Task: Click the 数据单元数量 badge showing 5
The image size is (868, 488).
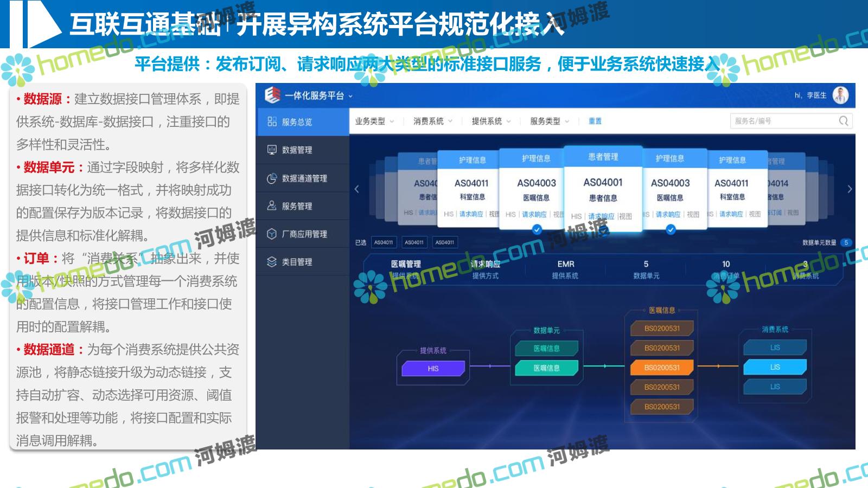Action: pyautogui.click(x=846, y=242)
